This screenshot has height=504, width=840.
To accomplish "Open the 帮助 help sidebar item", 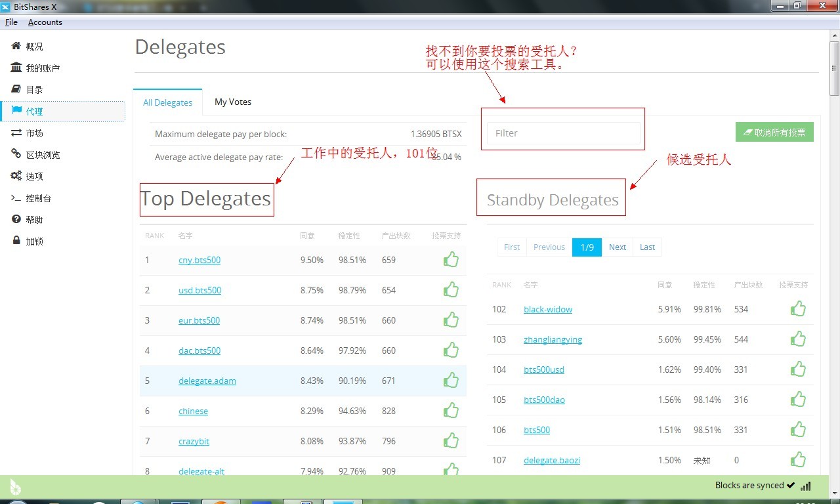I will tap(62, 220).
